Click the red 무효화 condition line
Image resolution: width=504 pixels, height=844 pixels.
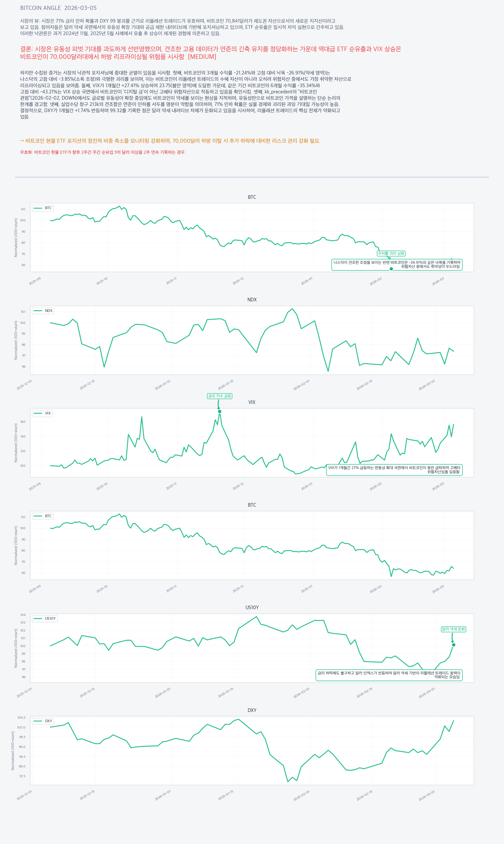(x=102, y=152)
